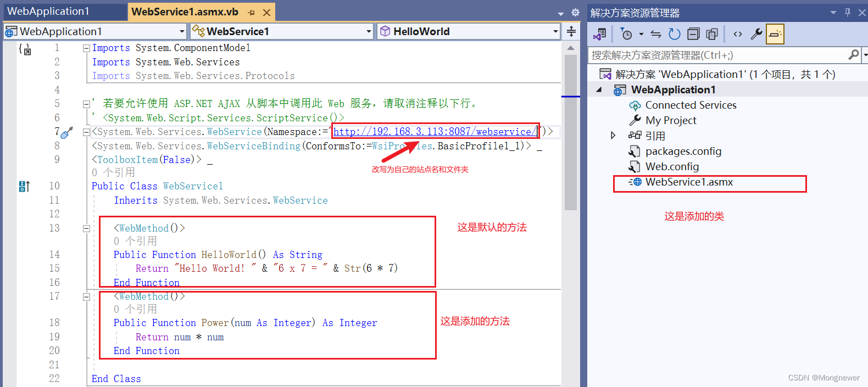Viewport: 868px width, 387px height.
Task: Open Properties with the wrench icon
Action: (x=756, y=34)
